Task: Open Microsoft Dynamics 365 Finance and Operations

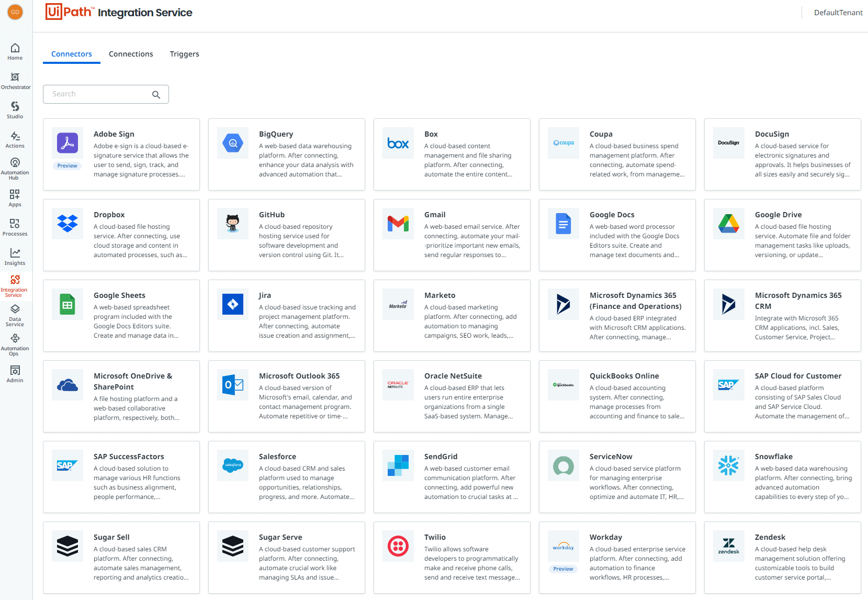Action: [x=636, y=301]
